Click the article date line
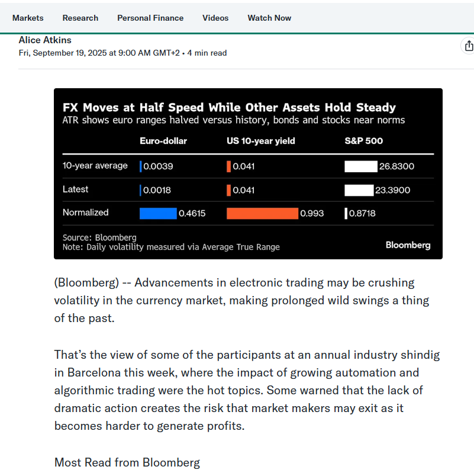The image size is (474, 476). click(x=122, y=53)
